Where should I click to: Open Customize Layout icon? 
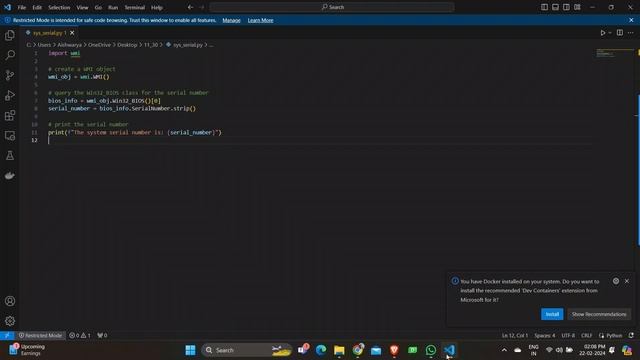(x=578, y=7)
